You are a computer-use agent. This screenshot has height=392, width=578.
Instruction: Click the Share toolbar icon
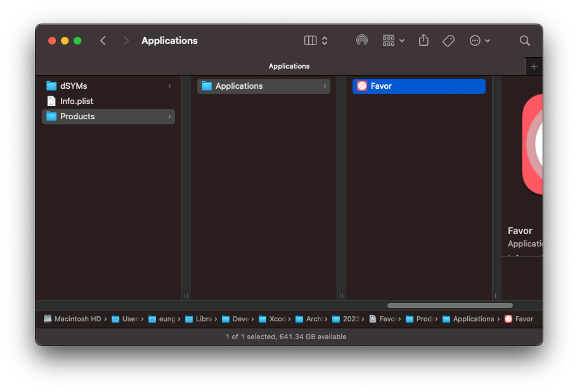[423, 40]
